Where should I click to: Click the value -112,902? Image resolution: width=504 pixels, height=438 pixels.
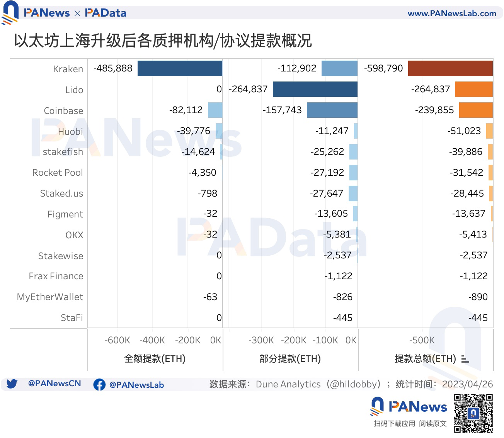(297, 68)
